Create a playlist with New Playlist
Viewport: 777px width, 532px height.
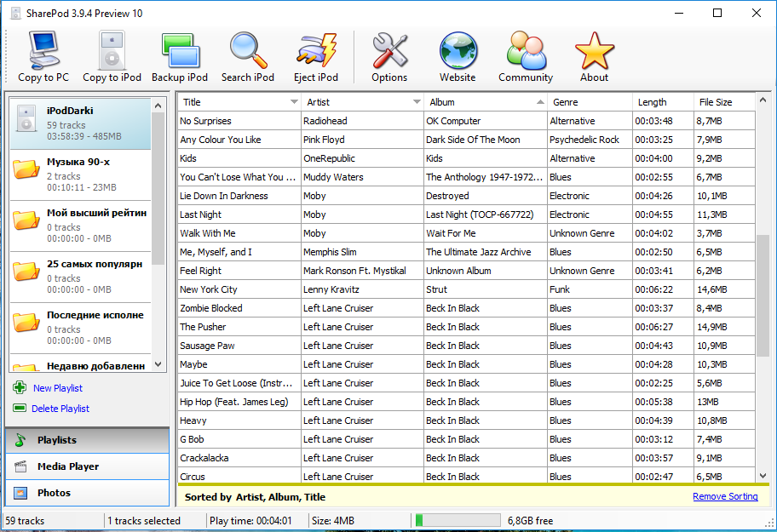(57, 388)
